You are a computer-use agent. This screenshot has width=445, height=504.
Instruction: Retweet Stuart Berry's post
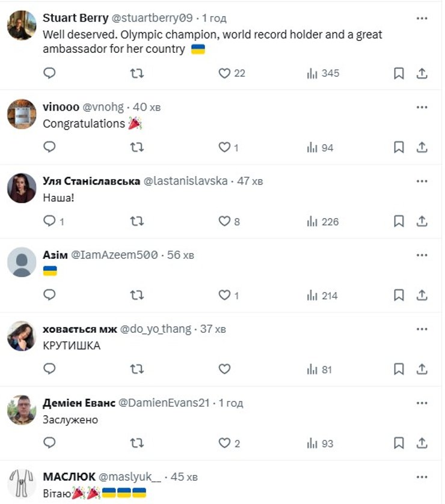[137, 73]
